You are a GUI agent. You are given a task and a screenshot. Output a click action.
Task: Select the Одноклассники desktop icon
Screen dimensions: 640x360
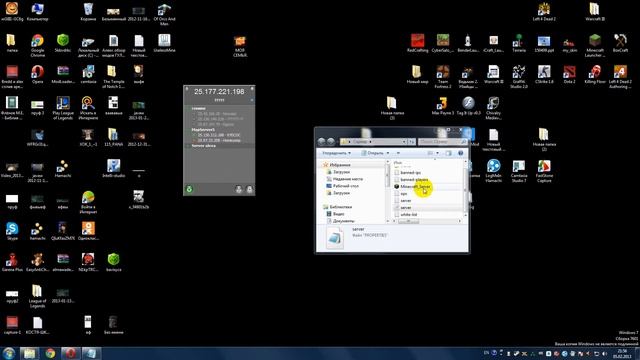pyautogui.click(x=88, y=231)
